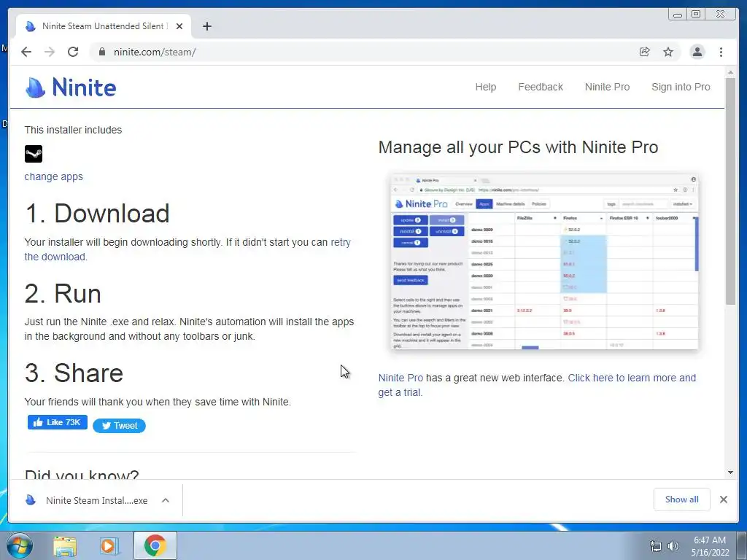The width and height of the screenshot is (747, 560).
Task: Close the downloads bar
Action: (x=723, y=499)
